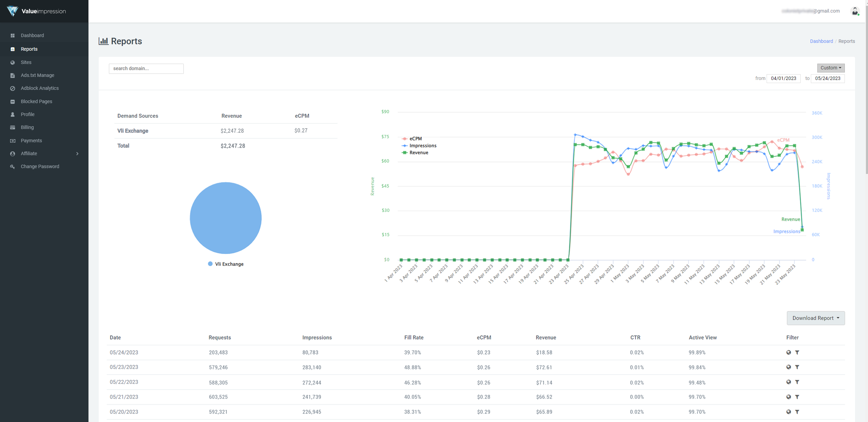Click the globe icon for 05/24/2023 row
Viewport: 868px width, 422px height.
pos(788,352)
